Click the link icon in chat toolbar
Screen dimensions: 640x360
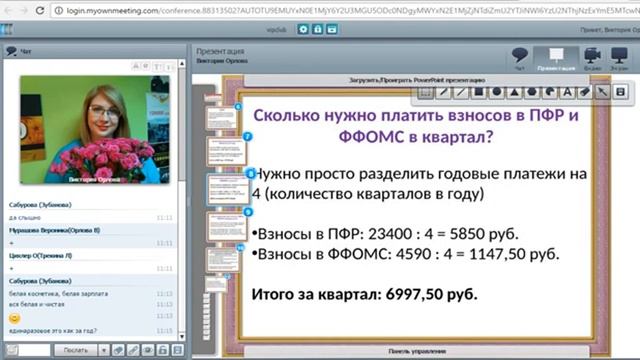(133, 350)
